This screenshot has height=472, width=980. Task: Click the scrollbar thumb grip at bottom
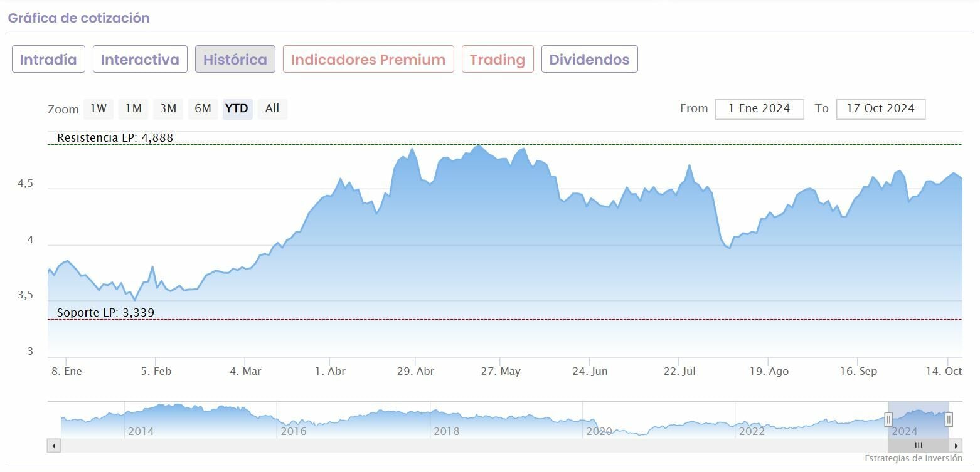click(x=919, y=446)
